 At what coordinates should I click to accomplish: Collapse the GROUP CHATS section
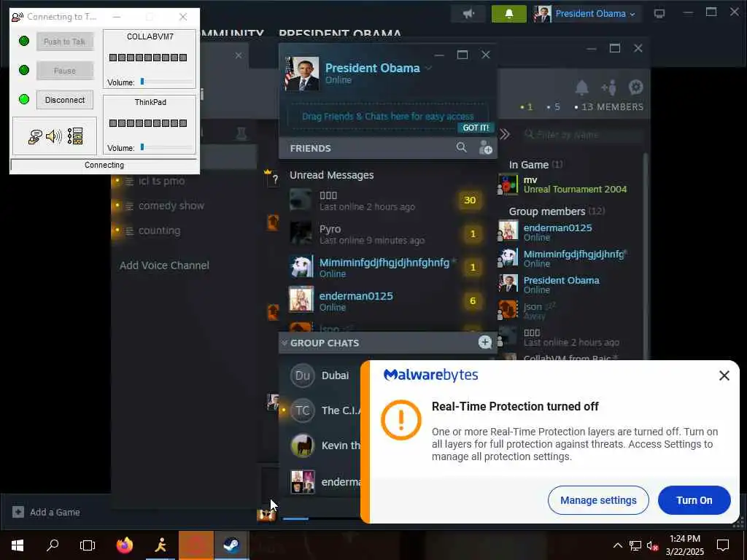tap(285, 343)
